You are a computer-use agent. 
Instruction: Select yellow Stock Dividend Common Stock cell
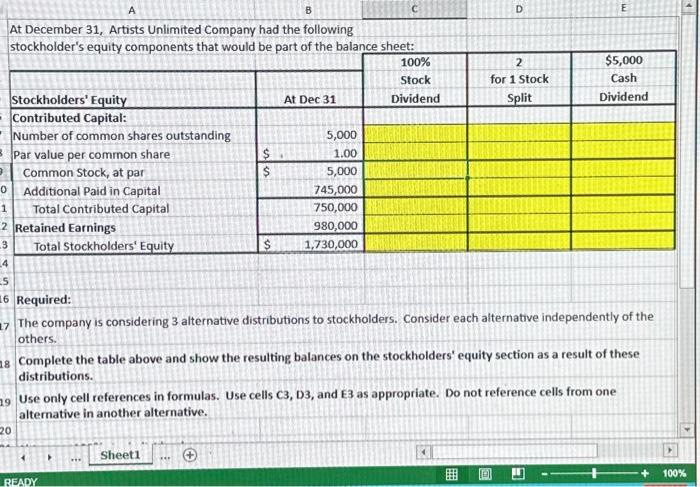click(416, 170)
